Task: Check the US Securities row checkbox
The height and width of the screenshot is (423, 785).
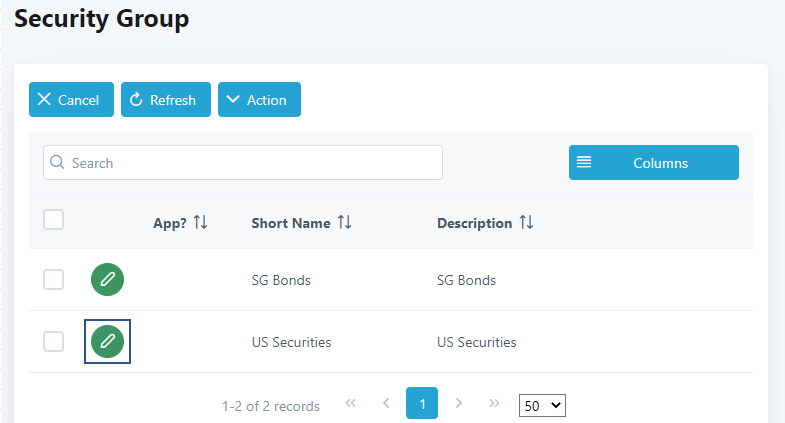Action: [x=54, y=342]
